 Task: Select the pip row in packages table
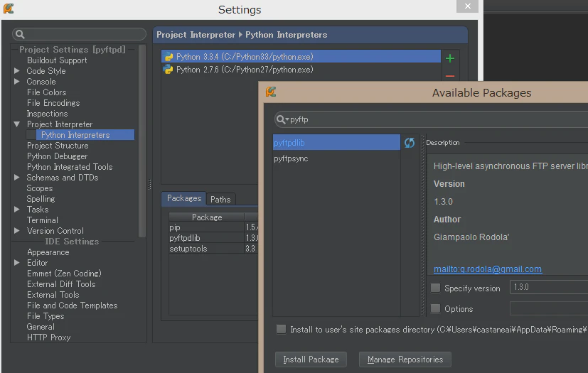point(213,227)
